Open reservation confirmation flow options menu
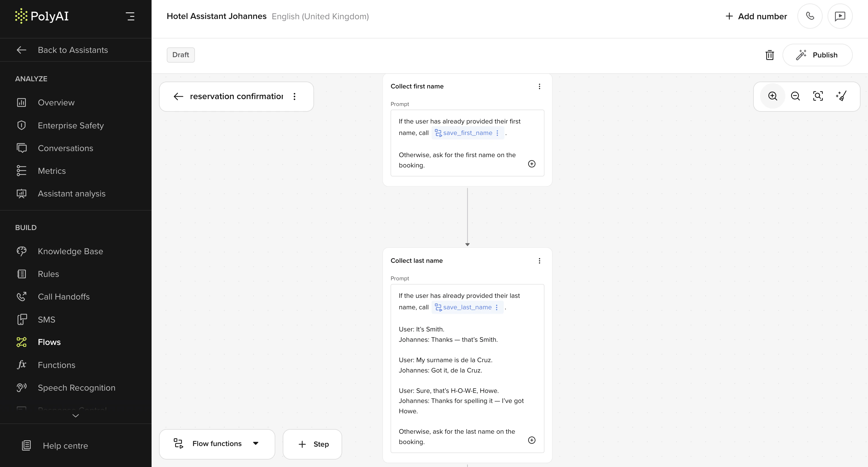 pos(294,97)
